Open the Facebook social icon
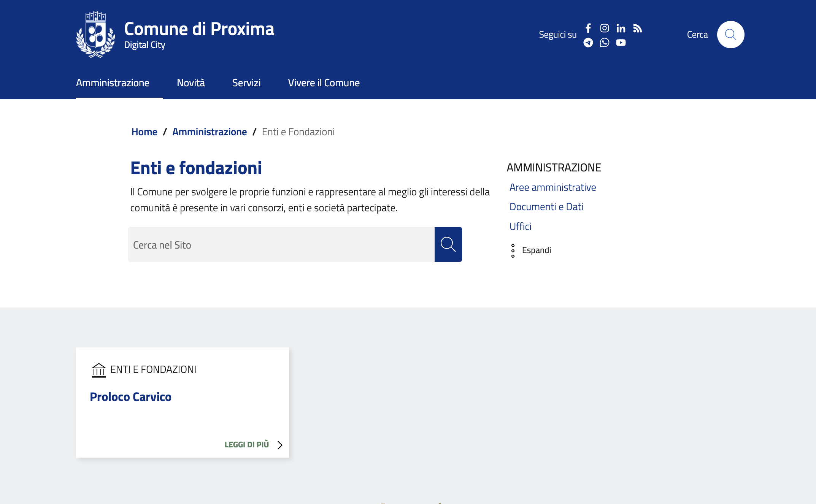 pos(588,28)
